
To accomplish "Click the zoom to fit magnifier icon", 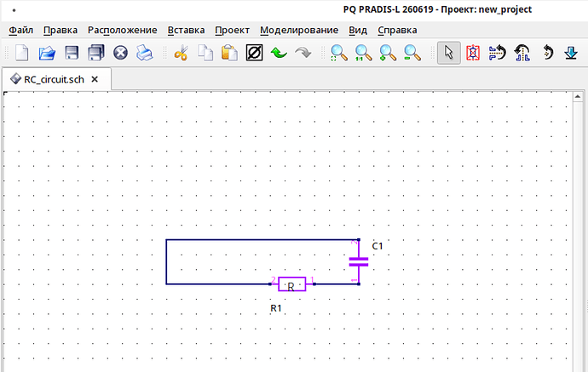I will click(339, 53).
